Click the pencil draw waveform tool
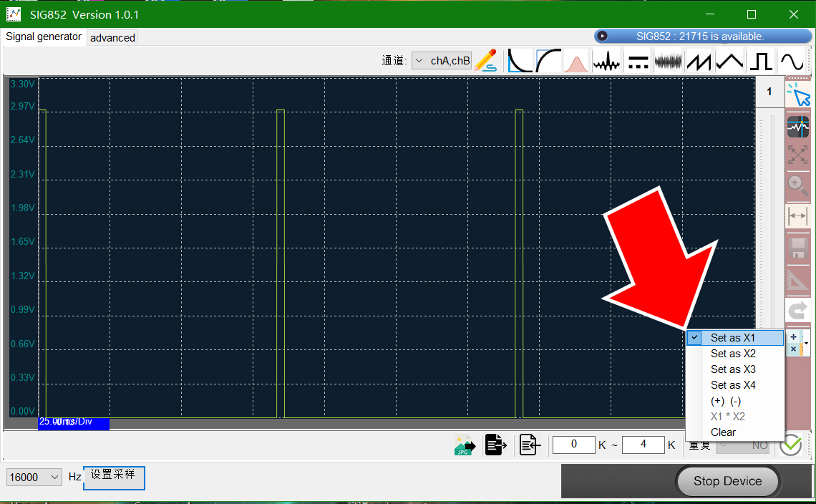Image resolution: width=816 pixels, height=504 pixels. point(485,60)
